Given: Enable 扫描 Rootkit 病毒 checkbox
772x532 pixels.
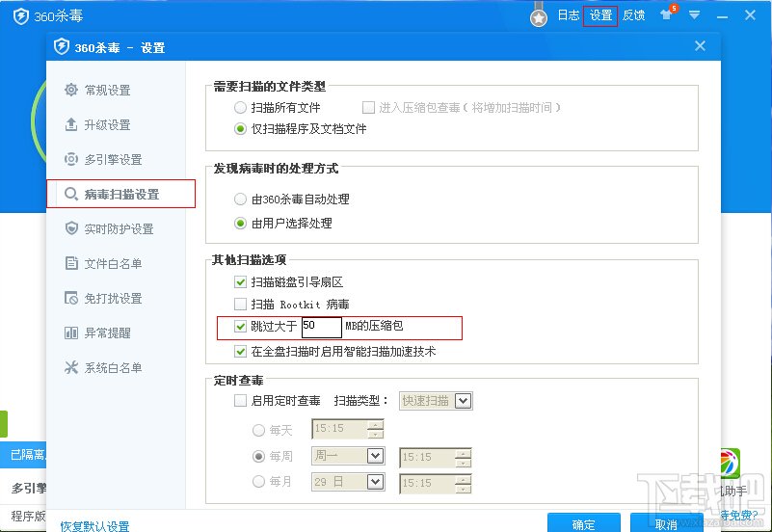Looking at the screenshot, I should pos(240,305).
